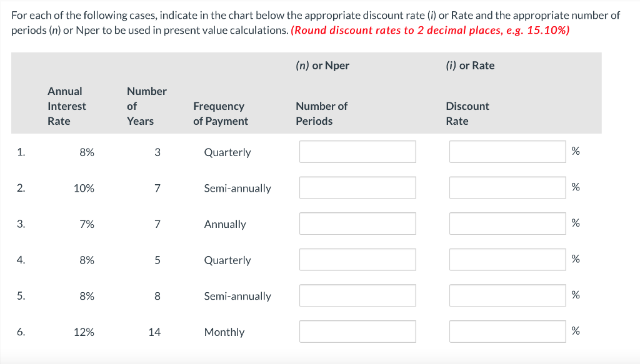Click Discount Rate field for row 3
This screenshot has width=640, height=364.
pos(507,224)
